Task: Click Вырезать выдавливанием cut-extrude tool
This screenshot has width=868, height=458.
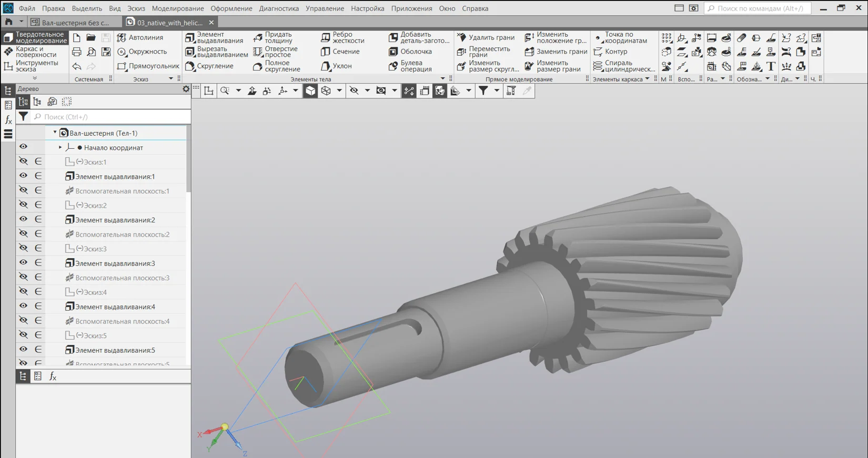Action: [x=217, y=52]
